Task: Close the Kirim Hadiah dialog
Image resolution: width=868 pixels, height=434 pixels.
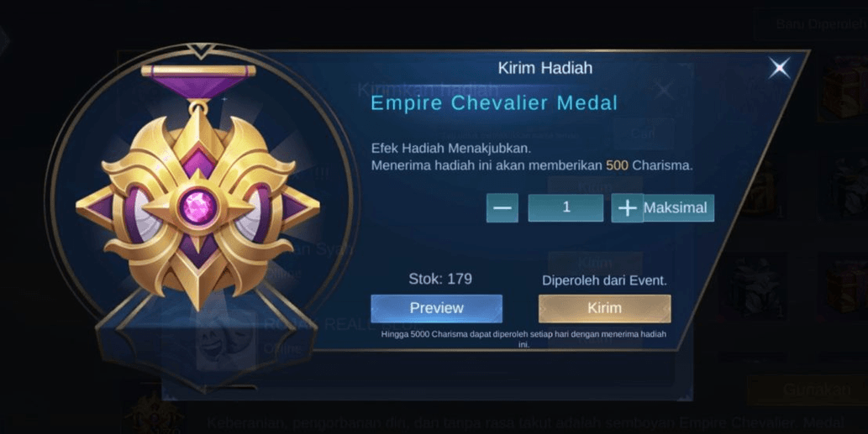Action: 780,68
